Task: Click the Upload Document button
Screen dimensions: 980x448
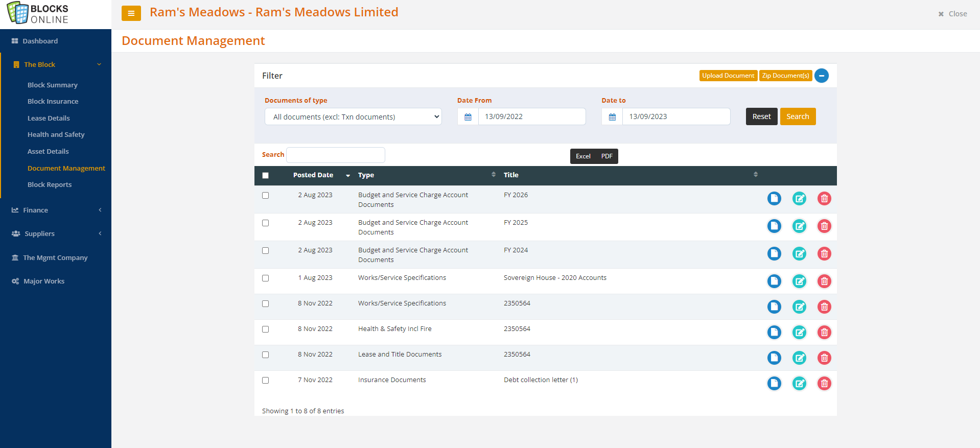Action: 728,76
